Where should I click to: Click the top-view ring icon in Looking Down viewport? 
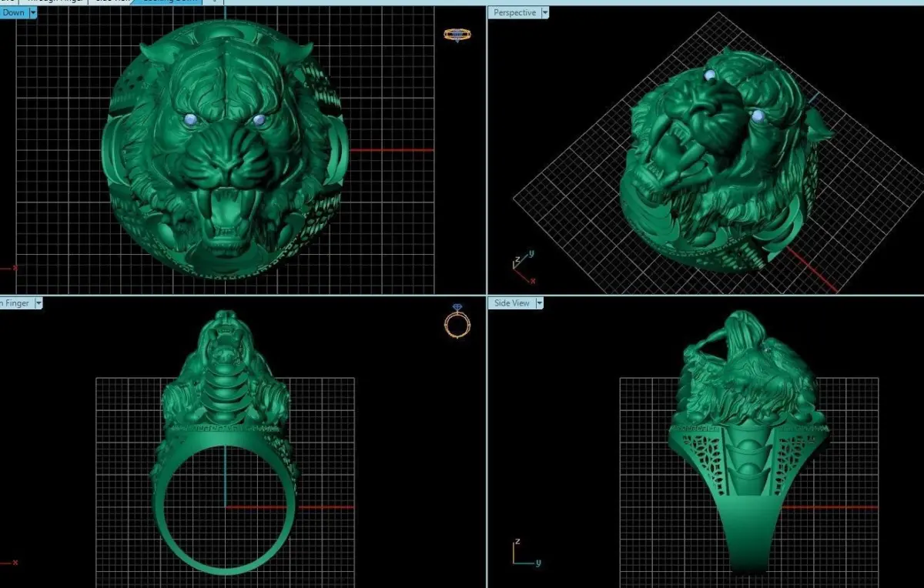pos(457,34)
